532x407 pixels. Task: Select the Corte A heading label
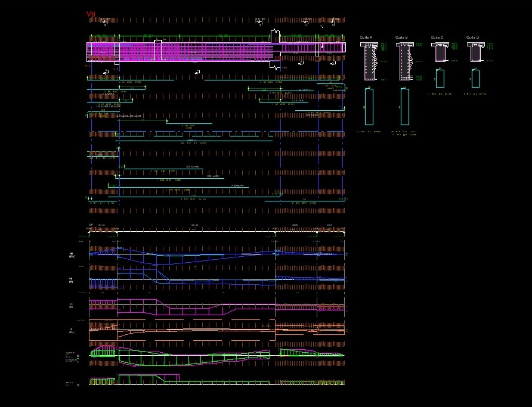tap(366, 37)
